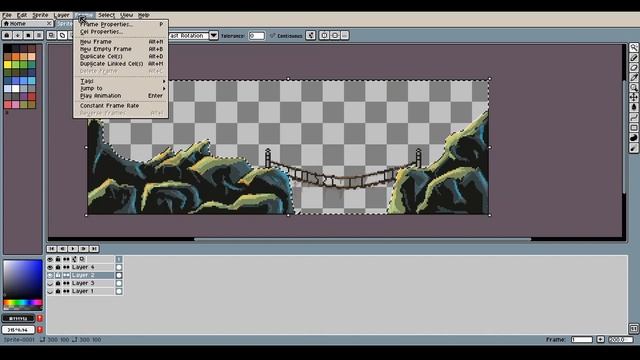
Task: Open the Select menu
Action: coord(106,15)
